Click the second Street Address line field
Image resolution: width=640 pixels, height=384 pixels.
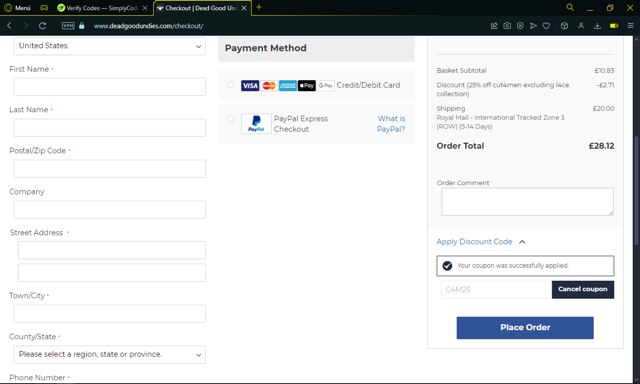[112, 272]
